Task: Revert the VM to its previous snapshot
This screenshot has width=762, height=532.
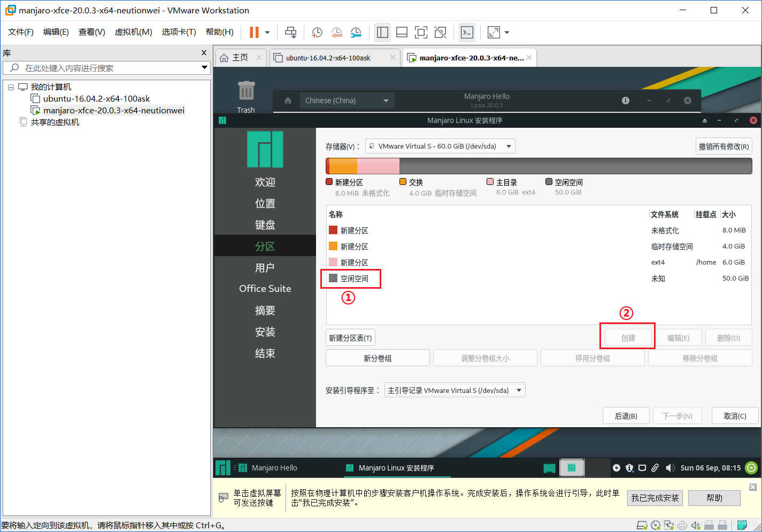Action: (x=336, y=33)
